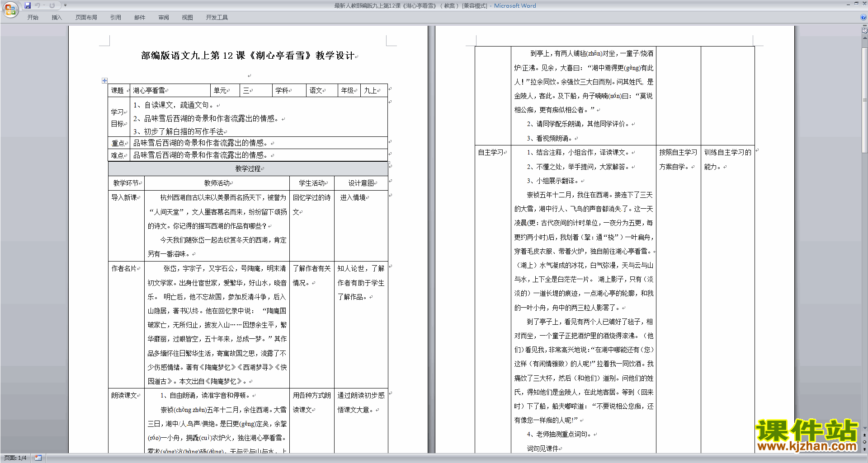Go to next page browse button
Viewport: 868px width, 463px height.
click(864, 449)
